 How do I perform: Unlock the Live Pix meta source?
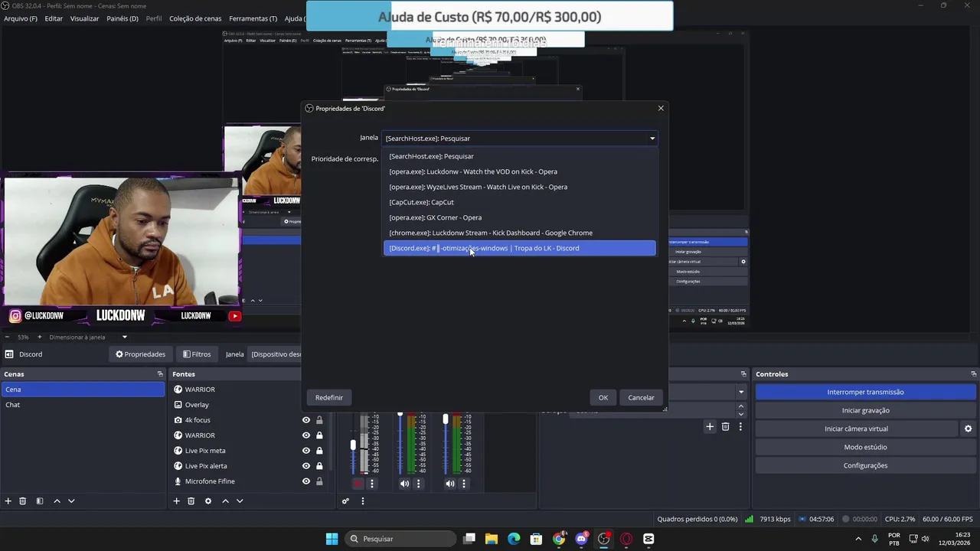point(319,451)
